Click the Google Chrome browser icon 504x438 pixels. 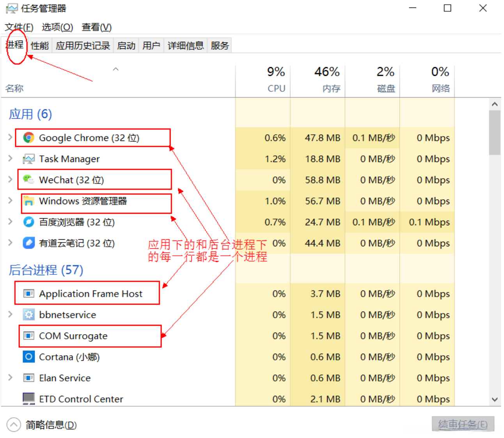[28, 137]
